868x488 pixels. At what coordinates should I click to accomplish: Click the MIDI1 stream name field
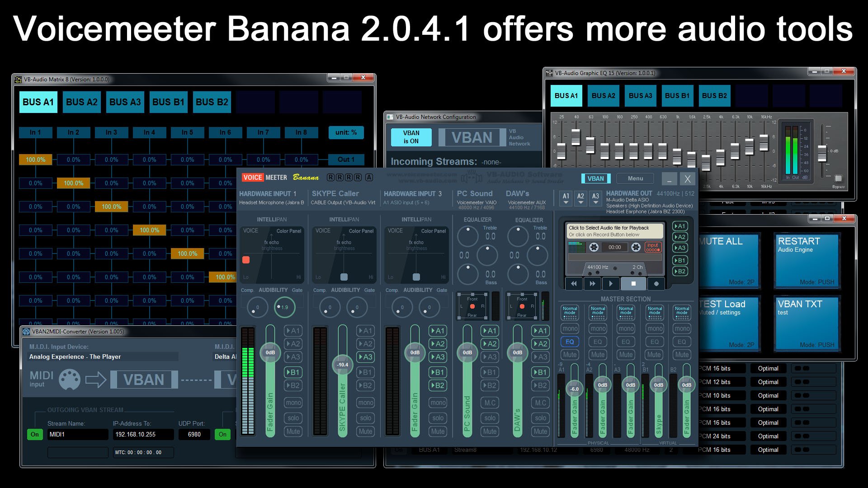pyautogui.click(x=78, y=434)
